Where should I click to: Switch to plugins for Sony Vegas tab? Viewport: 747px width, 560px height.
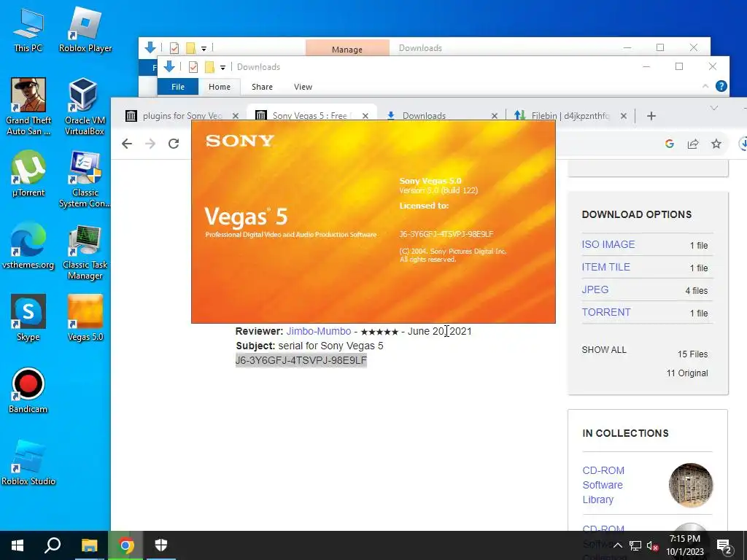182,116
